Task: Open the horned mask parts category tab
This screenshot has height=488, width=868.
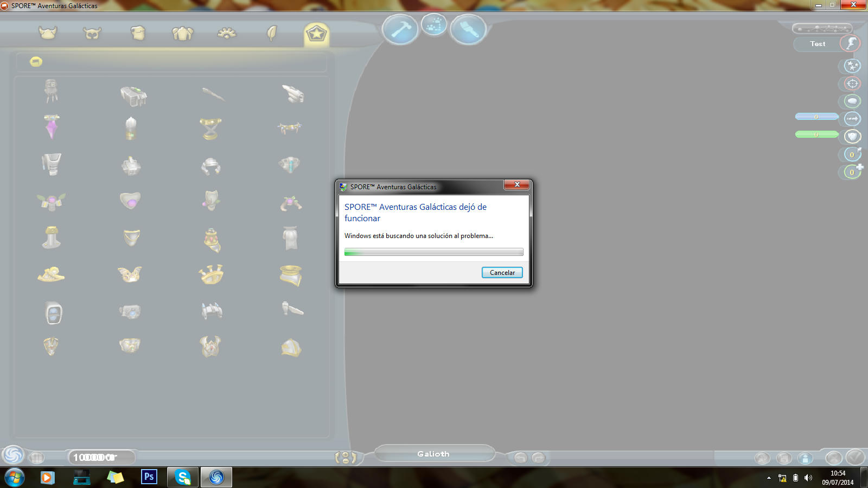Action: 92,34
